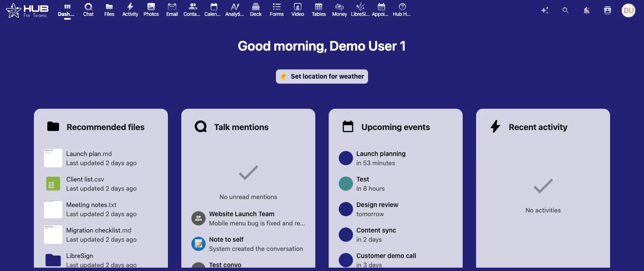The image size is (644, 271).
Task: Open the search magnifier icon
Action: point(566,10)
